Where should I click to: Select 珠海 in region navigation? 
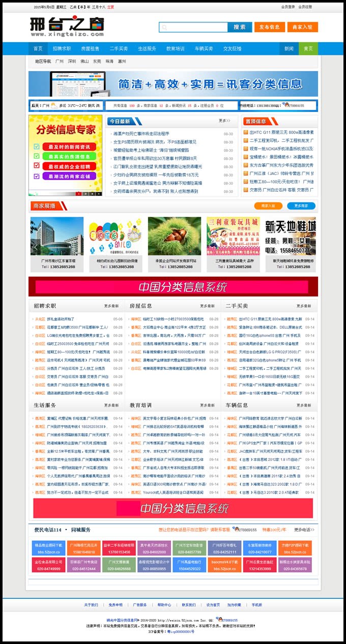pos(109,61)
